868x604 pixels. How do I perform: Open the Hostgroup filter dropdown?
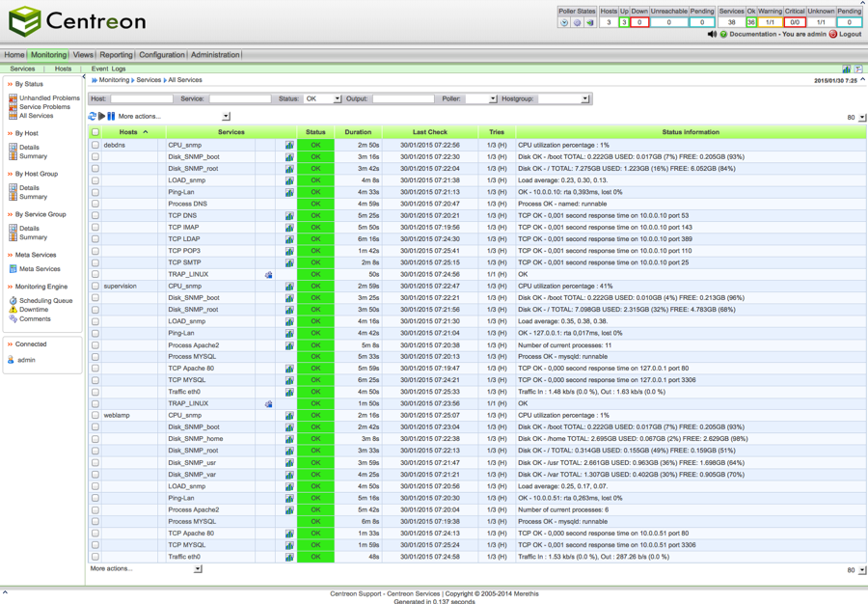click(564, 98)
